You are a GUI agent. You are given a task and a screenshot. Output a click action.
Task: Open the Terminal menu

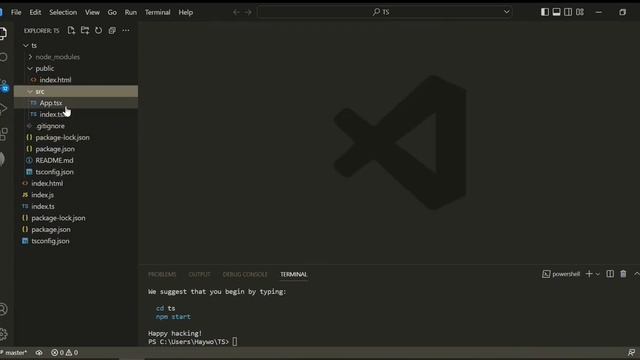coord(158,12)
